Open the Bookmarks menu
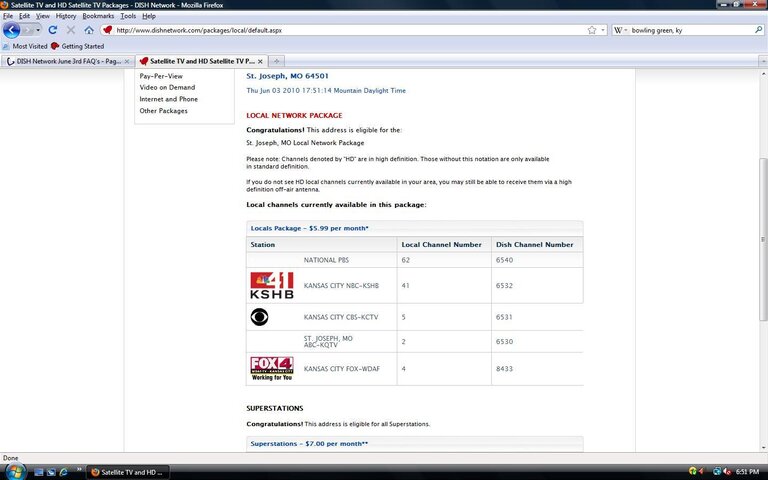The width and height of the screenshot is (768, 480). coord(98,16)
